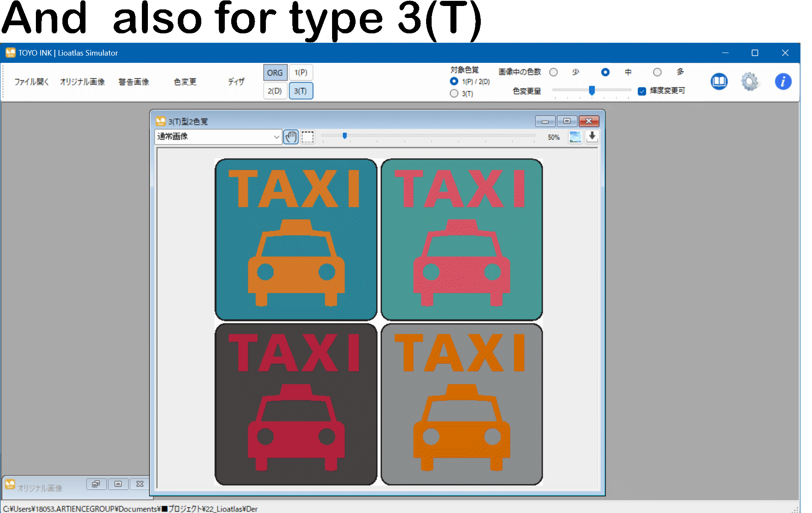Viewport: 812px width, 513px height.
Task: Click the 1(P) simulation button
Action: [301, 73]
